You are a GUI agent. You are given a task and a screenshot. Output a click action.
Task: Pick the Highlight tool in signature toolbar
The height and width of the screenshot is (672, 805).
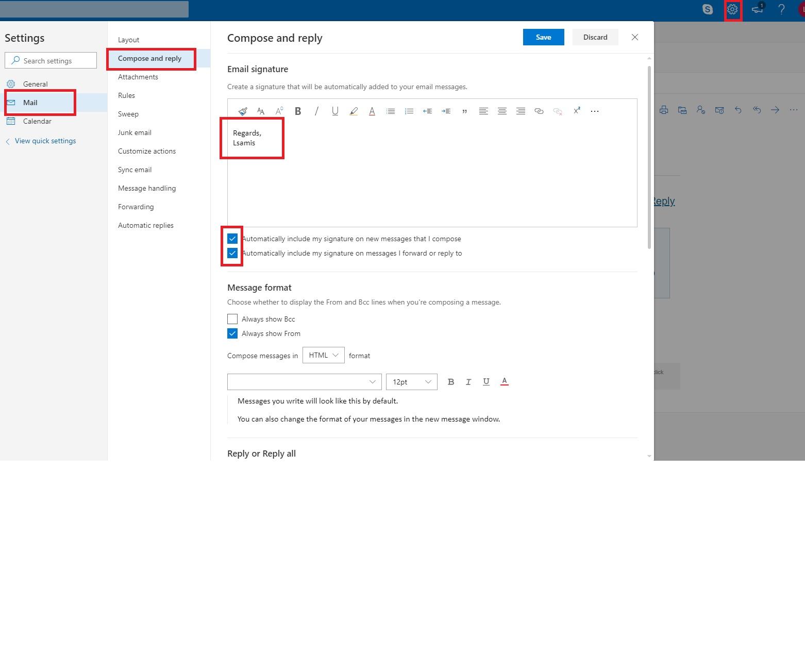pyautogui.click(x=354, y=111)
